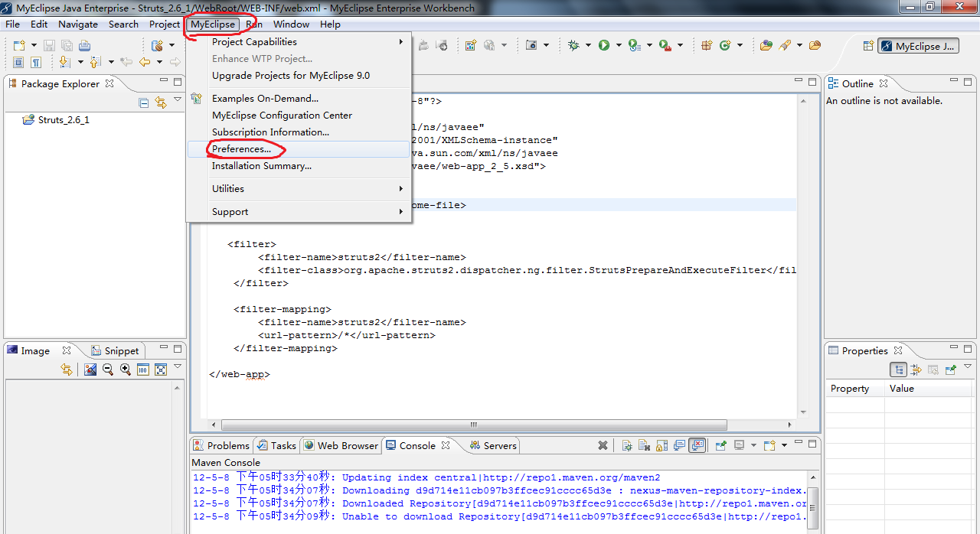Click zoom in magnifier in Image view

126,370
